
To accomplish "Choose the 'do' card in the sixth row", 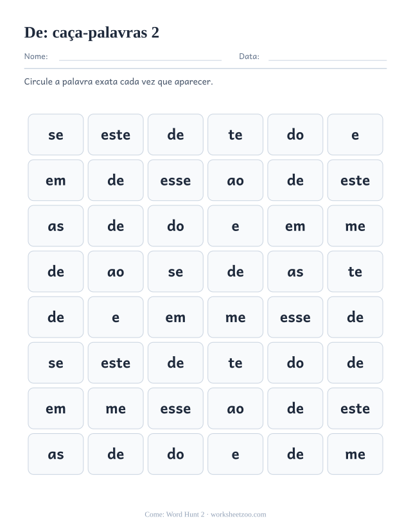I will click(295, 363).
